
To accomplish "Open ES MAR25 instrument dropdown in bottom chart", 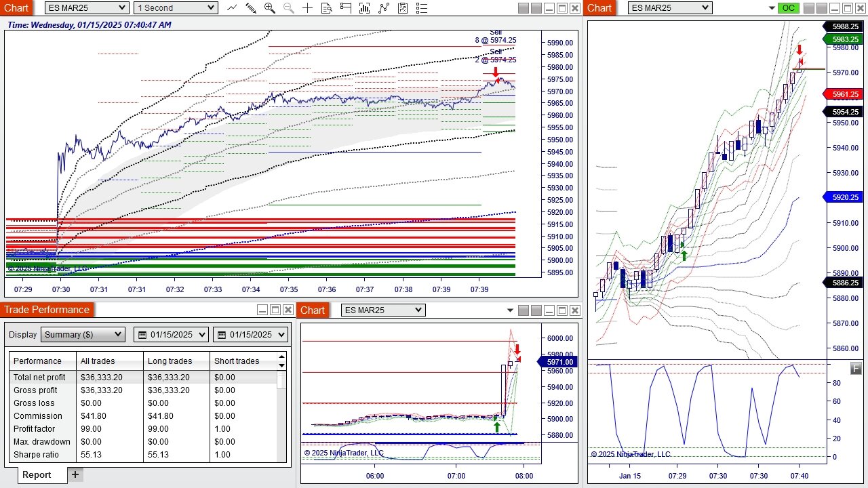I will [383, 310].
